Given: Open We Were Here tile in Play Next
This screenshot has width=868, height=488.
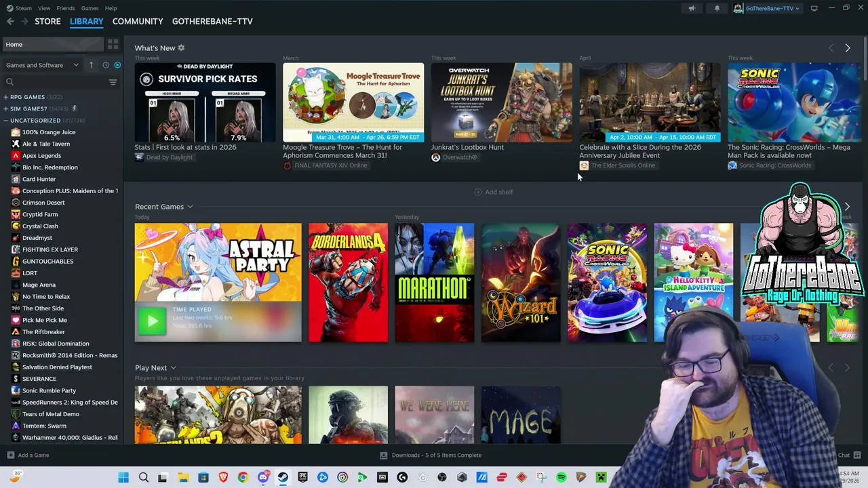Looking at the screenshot, I should point(435,415).
